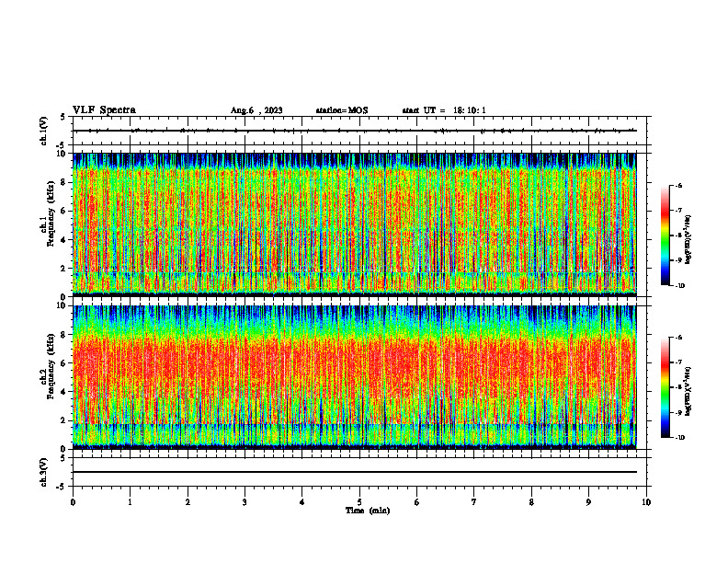This screenshot has height=563, width=728.
Task: Click the ch.2 "Frequency (kHz)" axis label
Action: click(51, 366)
